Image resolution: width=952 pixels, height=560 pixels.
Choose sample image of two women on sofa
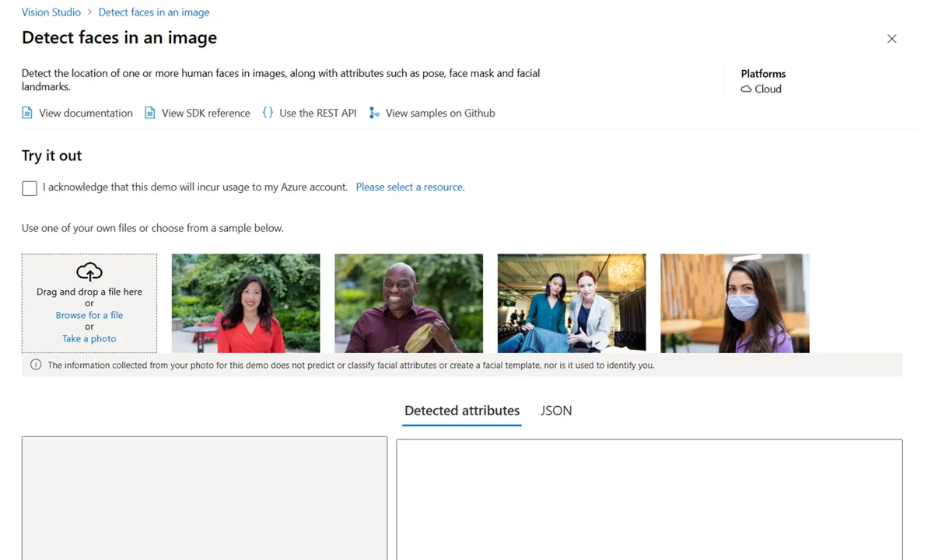coord(572,303)
